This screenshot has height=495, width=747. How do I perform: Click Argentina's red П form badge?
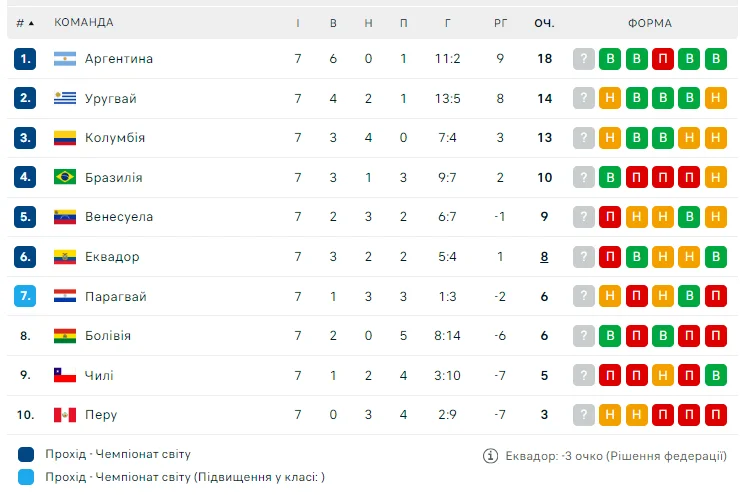point(663,59)
